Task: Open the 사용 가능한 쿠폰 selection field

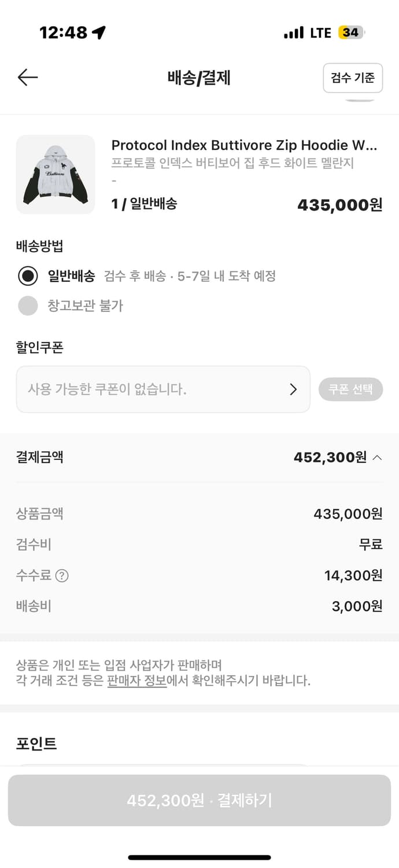Action: click(163, 389)
